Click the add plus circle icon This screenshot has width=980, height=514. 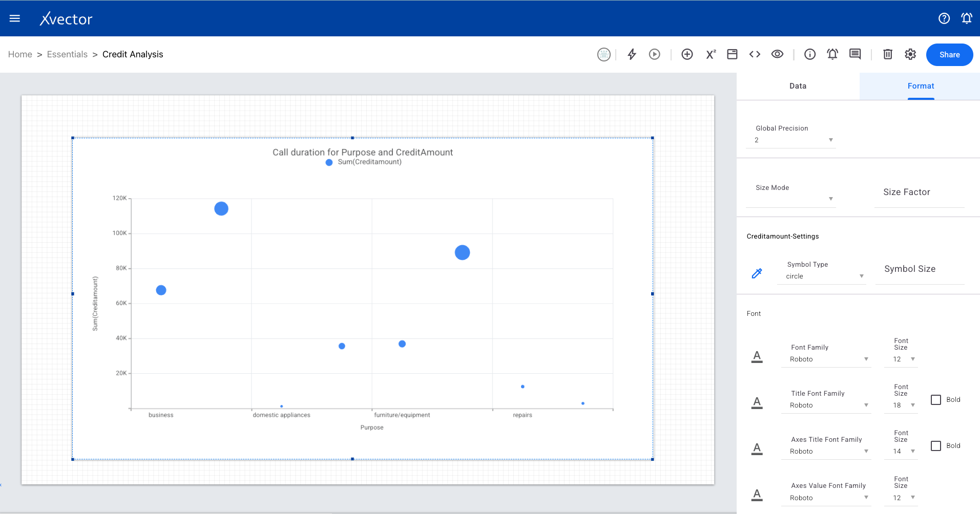coord(687,54)
